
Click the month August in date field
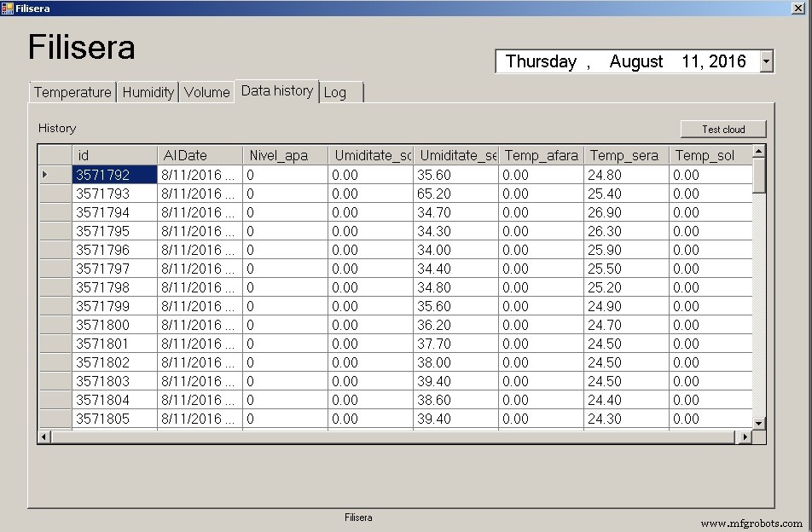[635, 61]
